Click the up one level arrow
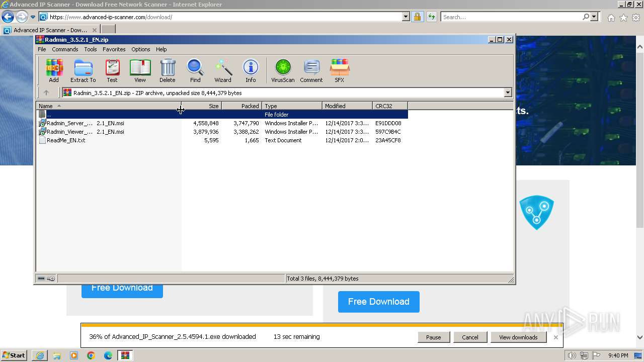The width and height of the screenshot is (644, 362). [46, 93]
